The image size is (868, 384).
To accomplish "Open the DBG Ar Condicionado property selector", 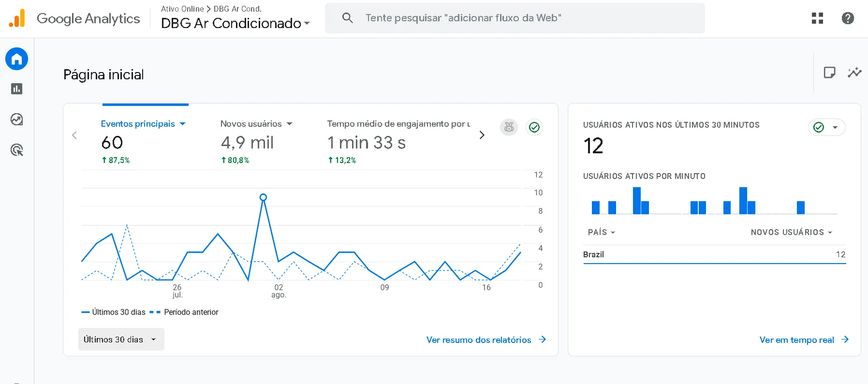I will (x=235, y=23).
